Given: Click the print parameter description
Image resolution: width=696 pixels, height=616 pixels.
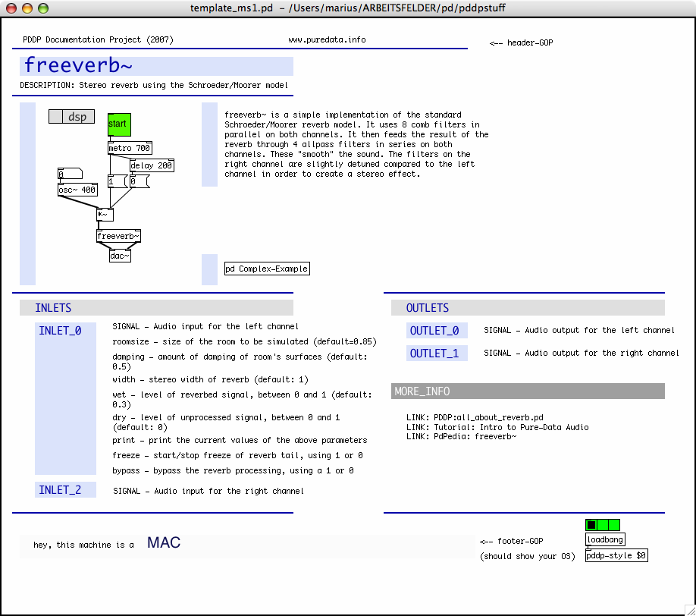Looking at the screenshot, I should [x=240, y=440].
